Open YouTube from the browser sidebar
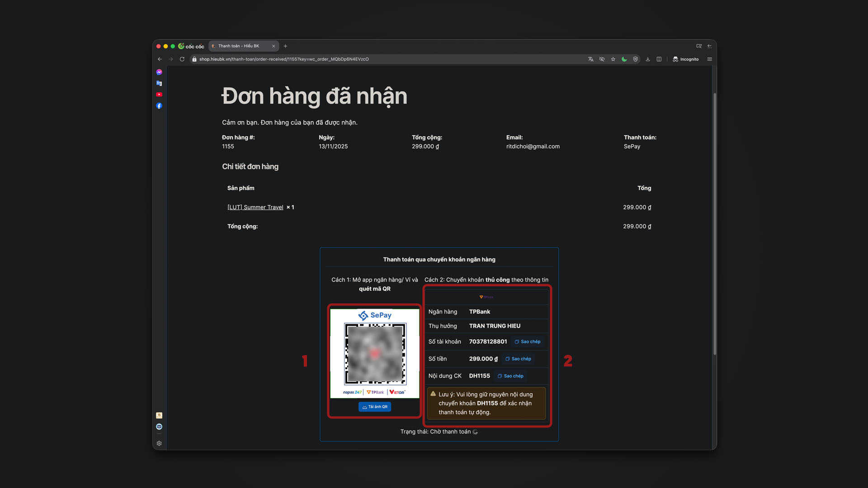 pyautogui.click(x=159, y=94)
